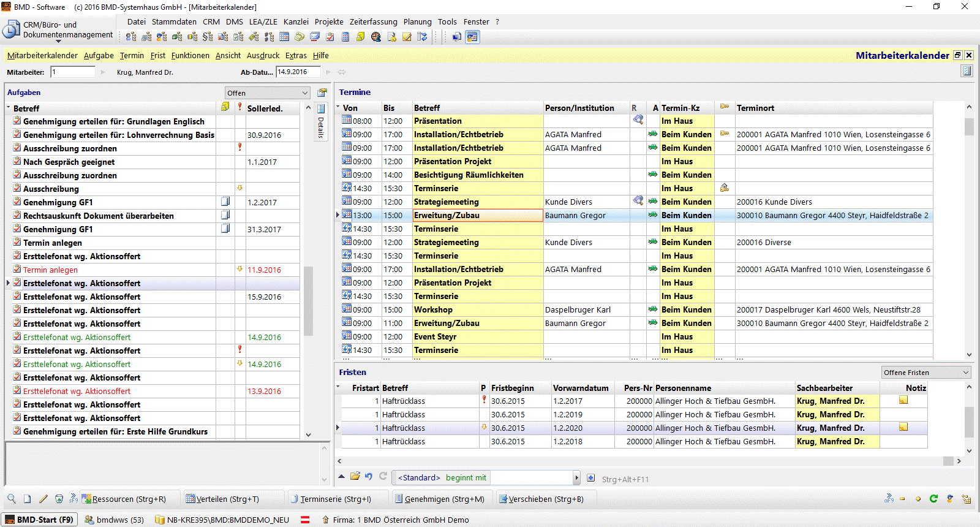Click the envelope mail icon in the toolbar
This screenshot has height=527, width=980.
coord(315,37)
